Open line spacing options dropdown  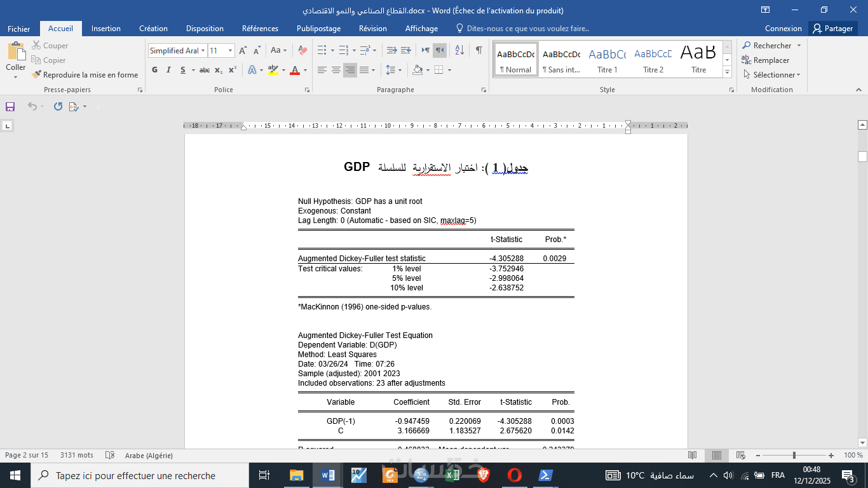pos(394,70)
